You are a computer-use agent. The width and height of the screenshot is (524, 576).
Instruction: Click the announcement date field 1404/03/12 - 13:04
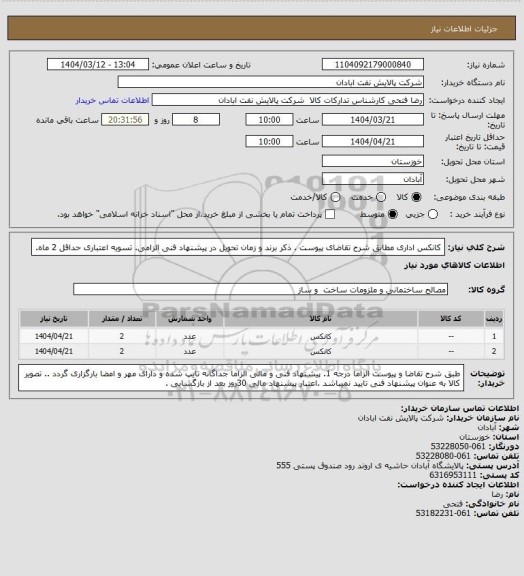[98, 64]
